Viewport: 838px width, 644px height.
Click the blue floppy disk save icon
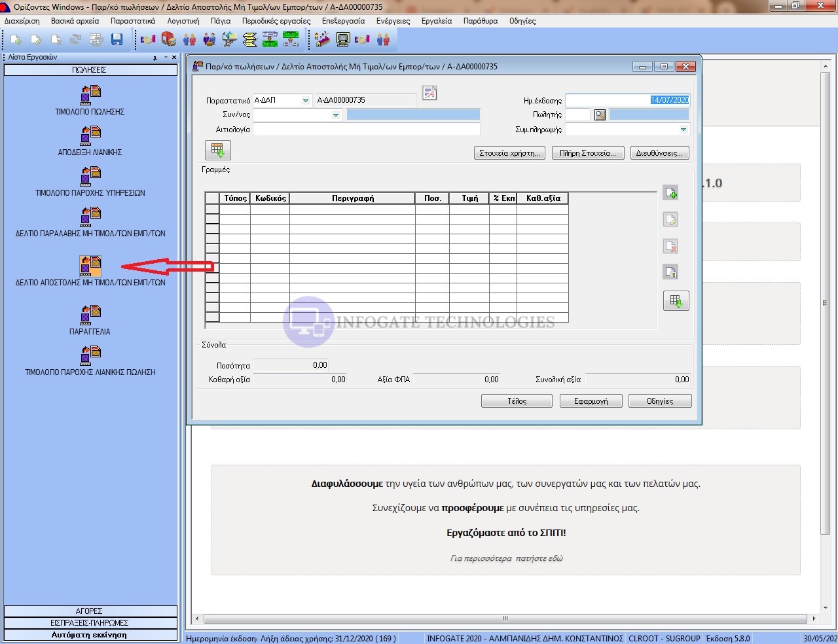tap(117, 40)
